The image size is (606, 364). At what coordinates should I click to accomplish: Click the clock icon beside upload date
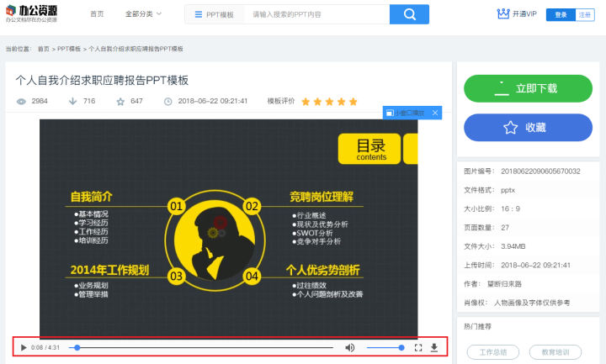coord(167,102)
